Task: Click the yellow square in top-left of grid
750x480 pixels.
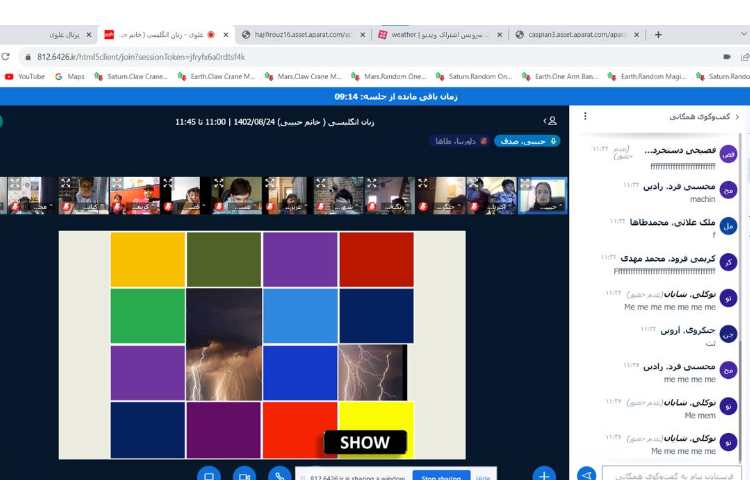Action: pyautogui.click(x=147, y=259)
